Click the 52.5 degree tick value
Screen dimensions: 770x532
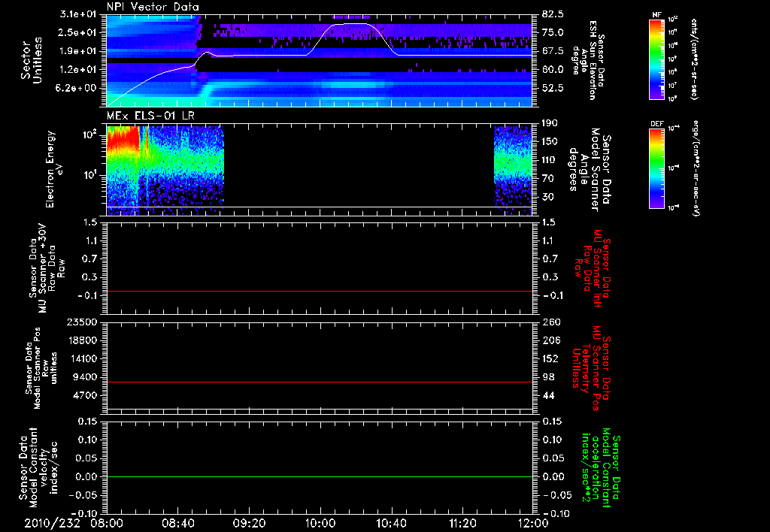click(553, 88)
